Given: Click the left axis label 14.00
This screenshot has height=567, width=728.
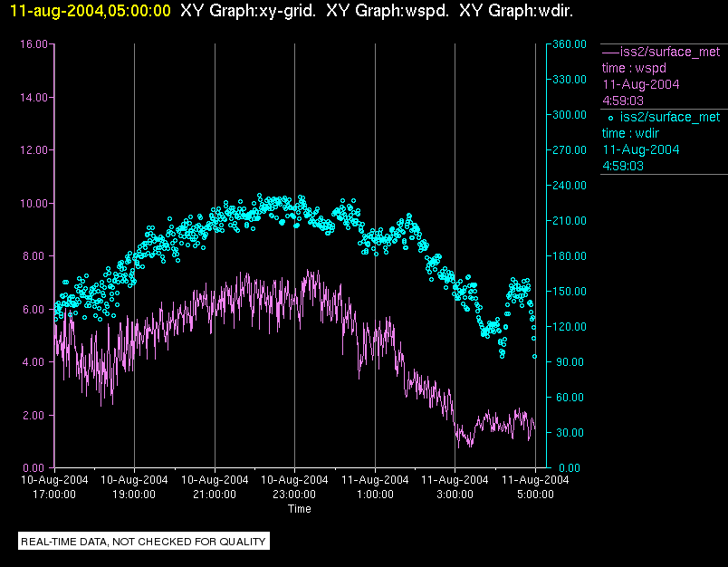Looking at the screenshot, I should (x=34, y=97).
